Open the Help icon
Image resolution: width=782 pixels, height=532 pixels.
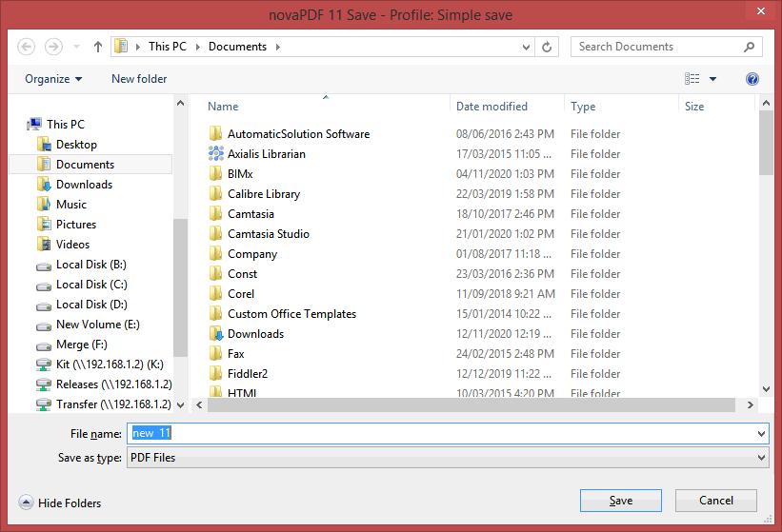(x=752, y=79)
